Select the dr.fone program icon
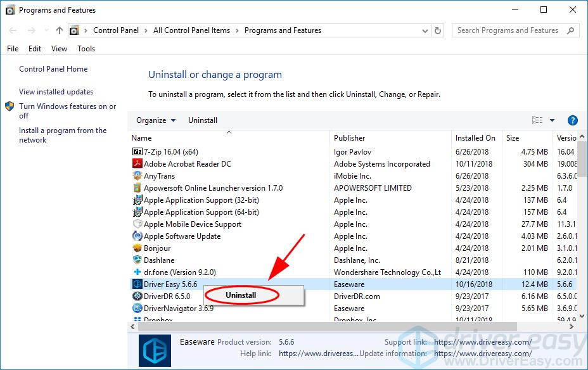 pyautogui.click(x=139, y=272)
